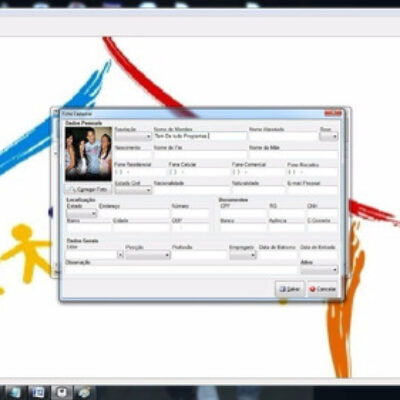
Task: Click the Data de Batismo field
Action: pyautogui.click(x=278, y=255)
